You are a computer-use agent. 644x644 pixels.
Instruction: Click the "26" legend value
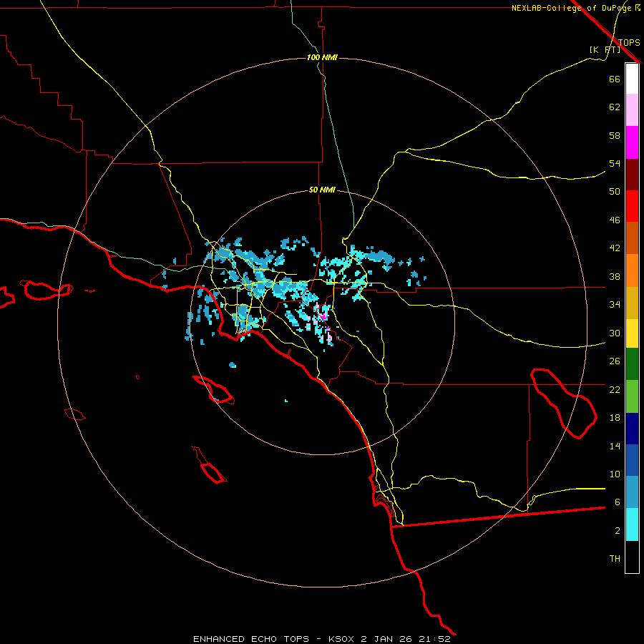coord(615,361)
